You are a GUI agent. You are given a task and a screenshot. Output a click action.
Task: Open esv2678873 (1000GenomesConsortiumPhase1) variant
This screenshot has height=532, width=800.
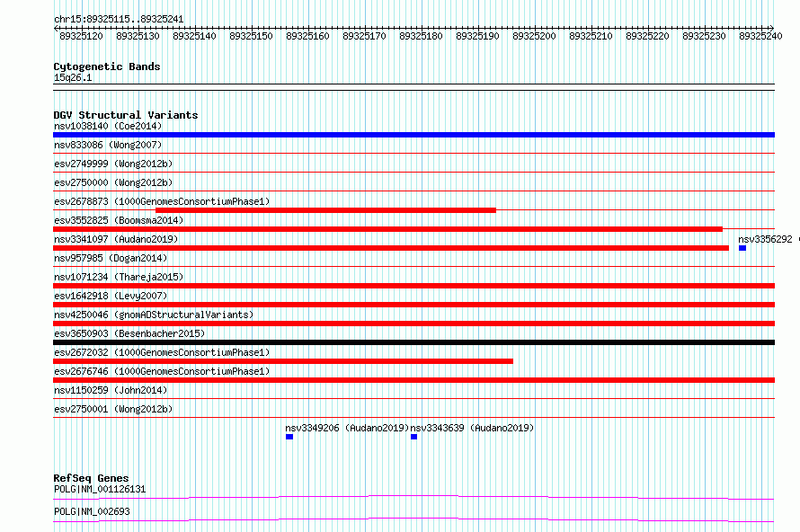coord(162,201)
